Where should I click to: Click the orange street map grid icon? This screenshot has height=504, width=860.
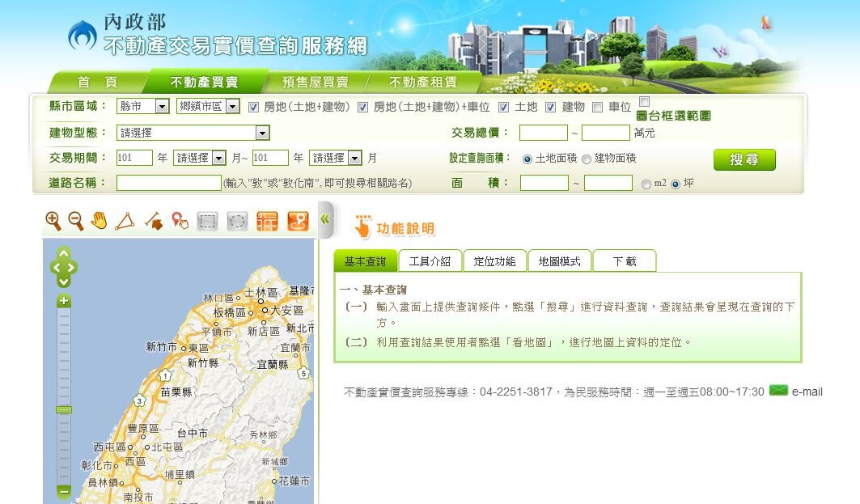point(268,221)
